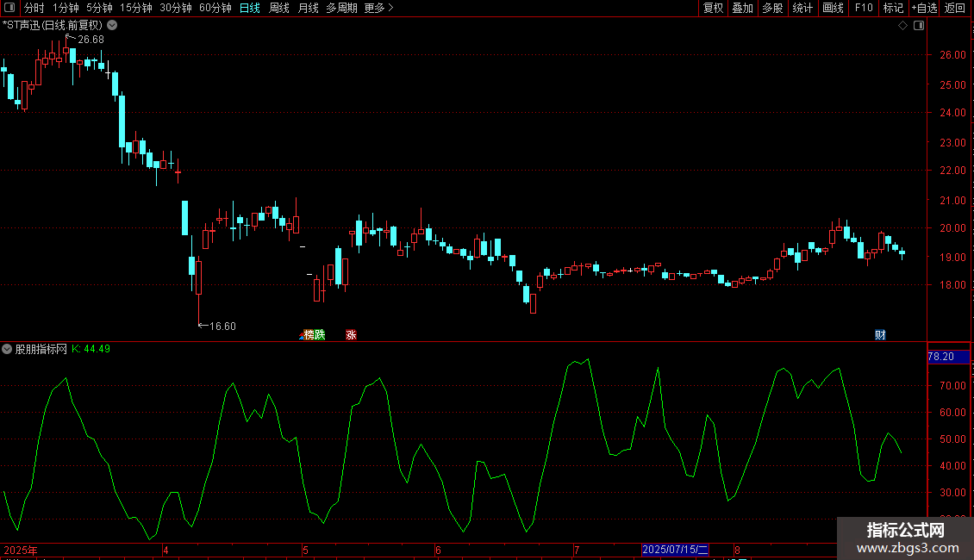Add stock via +自选 button
This screenshot has width=974, height=560.
[x=924, y=8]
